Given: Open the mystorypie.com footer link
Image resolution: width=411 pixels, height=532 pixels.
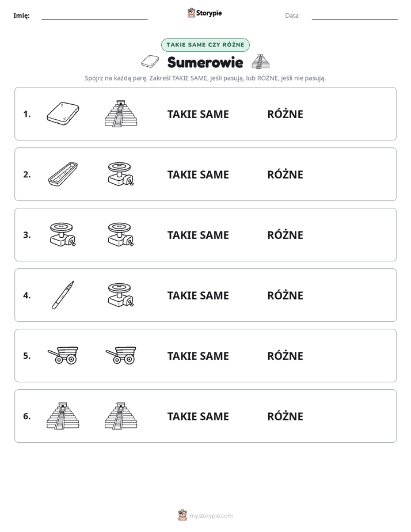Looking at the screenshot, I should [211, 516].
